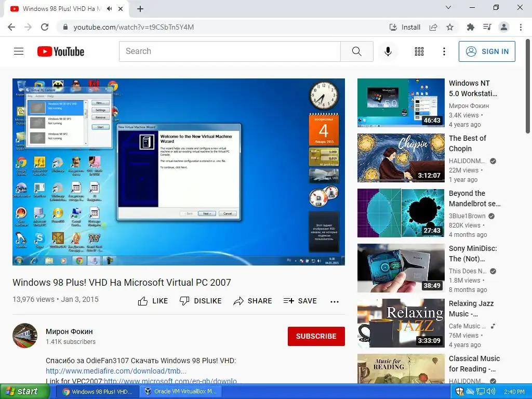This screenshot has height=399, width=532.
Task: Click the main video player
Action: (179, 171)
